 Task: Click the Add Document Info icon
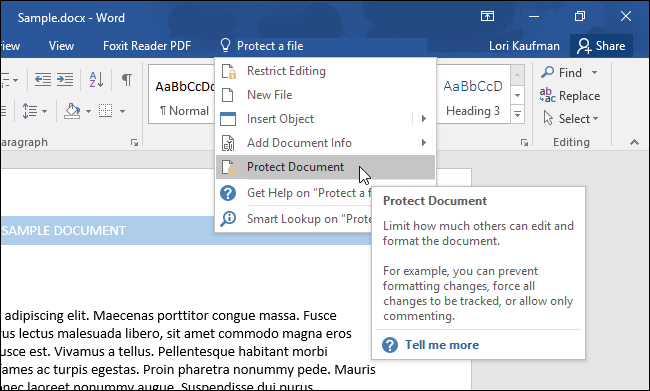coord(228,143)
